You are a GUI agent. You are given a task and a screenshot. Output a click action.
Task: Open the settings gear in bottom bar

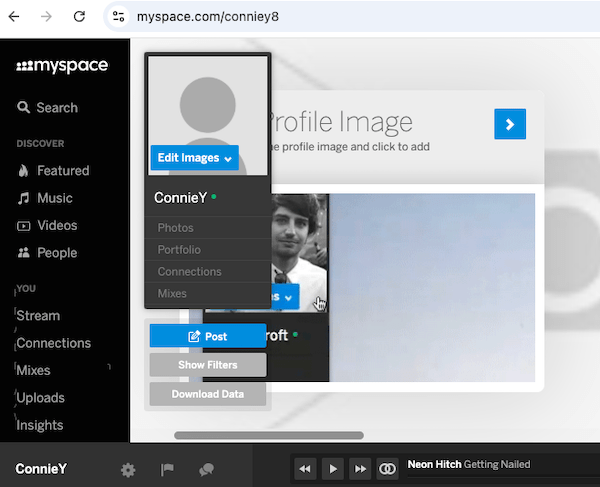coord(128,469)
